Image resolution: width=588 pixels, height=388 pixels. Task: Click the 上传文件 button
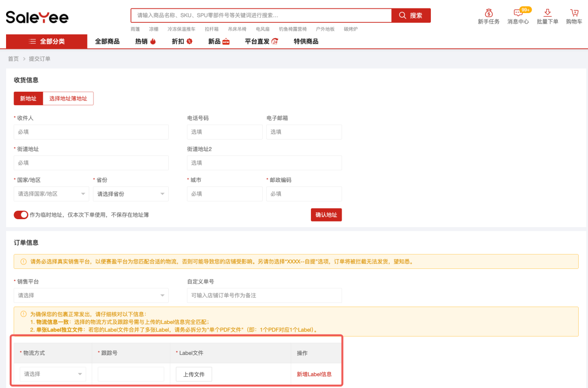(194, 374)
